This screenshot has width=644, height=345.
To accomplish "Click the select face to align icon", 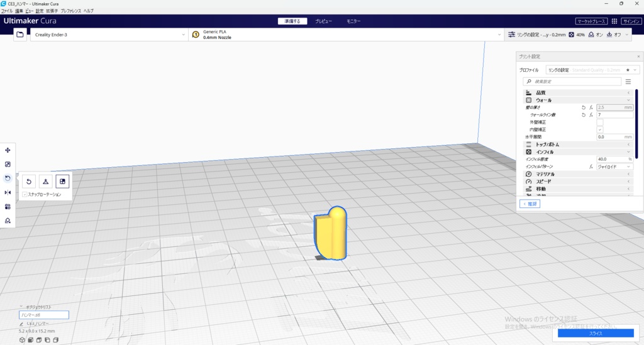I will pyautogui.click(x=62, y=182).
